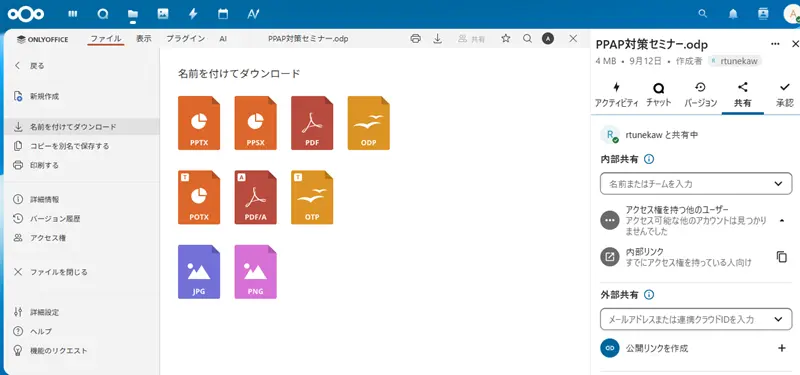Download as PPSX format
This screenshot has height=375, width=800.
point(256,123)
